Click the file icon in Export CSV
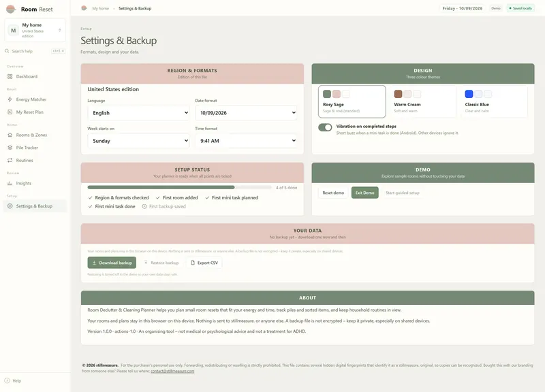The height and width of the screenshot is (392, 545). 193,263
